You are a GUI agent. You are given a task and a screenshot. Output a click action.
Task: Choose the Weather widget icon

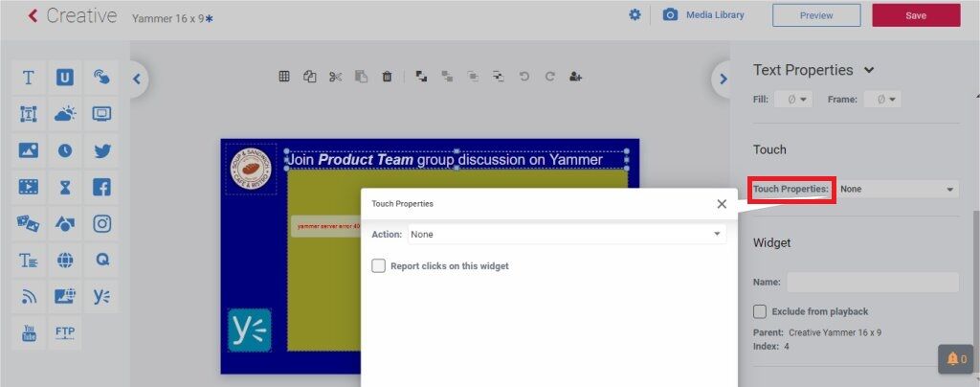(65, 114)
